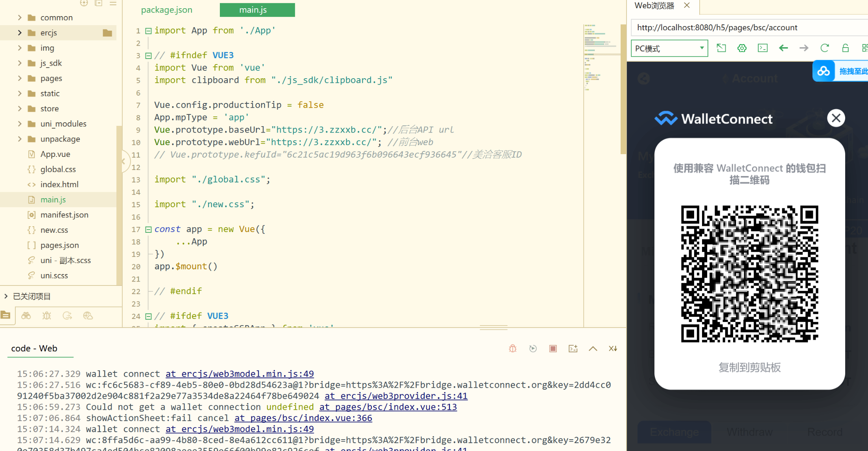Expand the uni_modules folder

[x=19, y=124]
